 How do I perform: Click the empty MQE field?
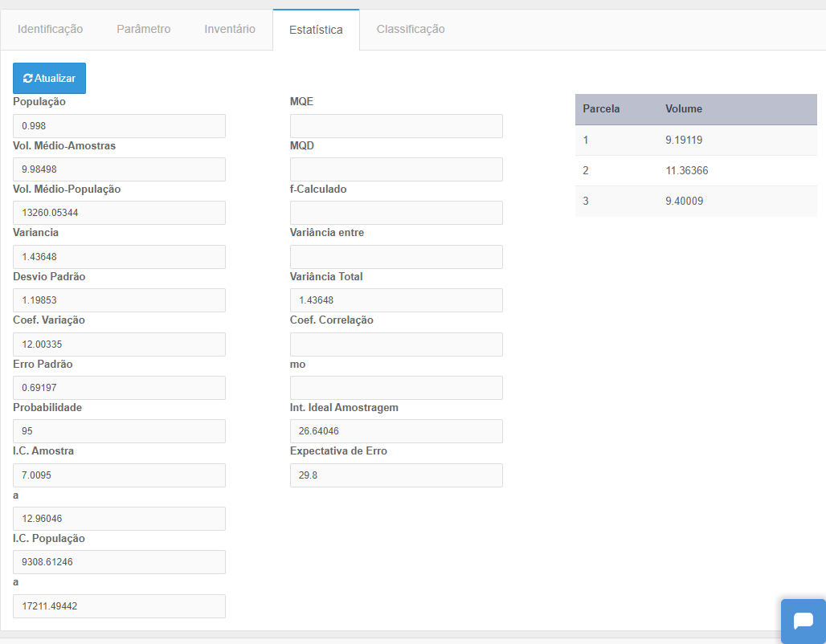pos(396,126)
